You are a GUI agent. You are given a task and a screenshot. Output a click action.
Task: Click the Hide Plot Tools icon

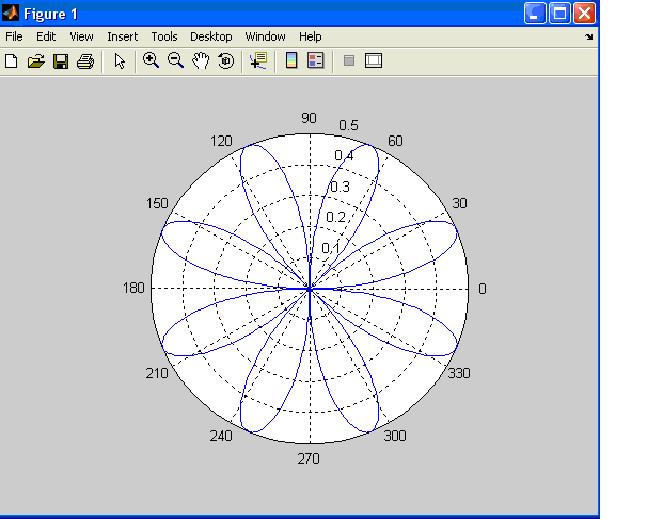click(349, 61)
